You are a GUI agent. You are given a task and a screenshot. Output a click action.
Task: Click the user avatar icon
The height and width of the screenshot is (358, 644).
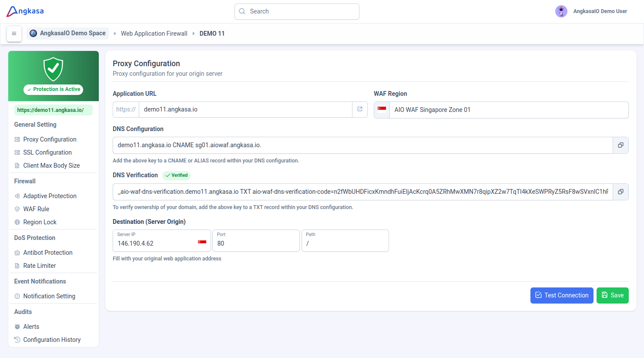point(561,11)
